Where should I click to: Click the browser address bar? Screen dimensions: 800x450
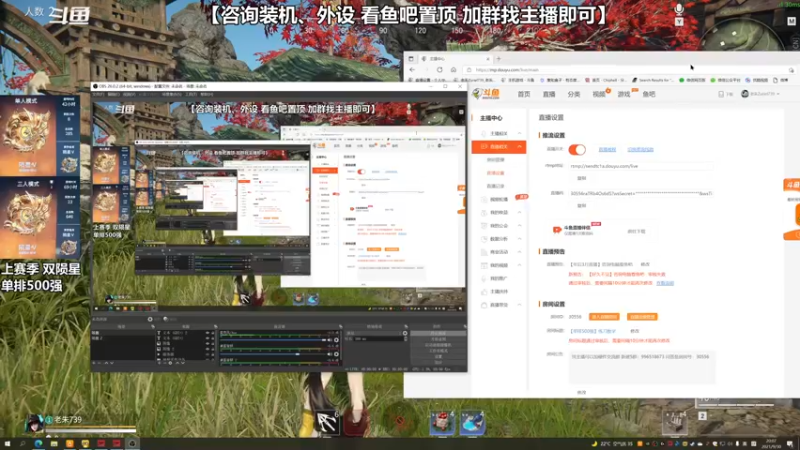[628, 70]
